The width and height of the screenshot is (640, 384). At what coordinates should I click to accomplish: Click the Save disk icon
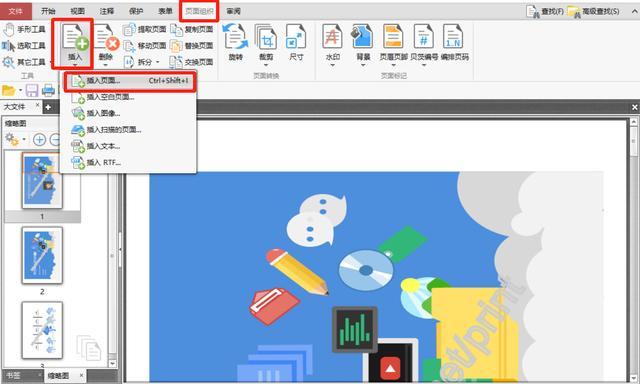click(x=32, y=90)
